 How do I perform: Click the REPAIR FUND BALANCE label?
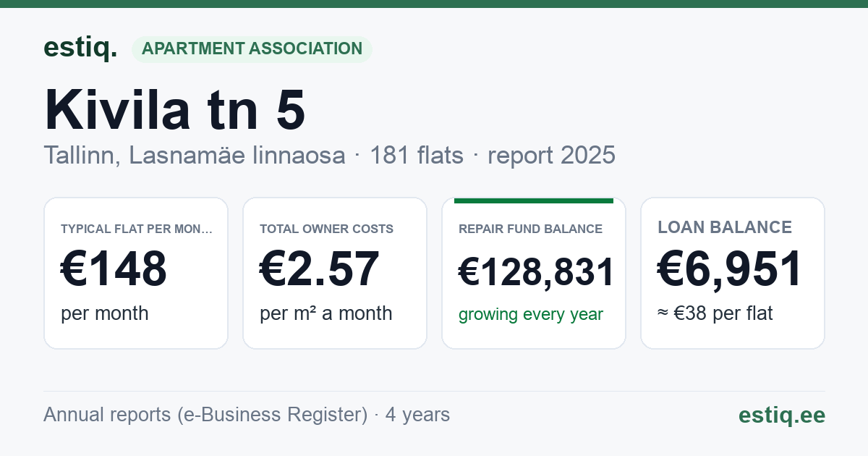point(530,229)
